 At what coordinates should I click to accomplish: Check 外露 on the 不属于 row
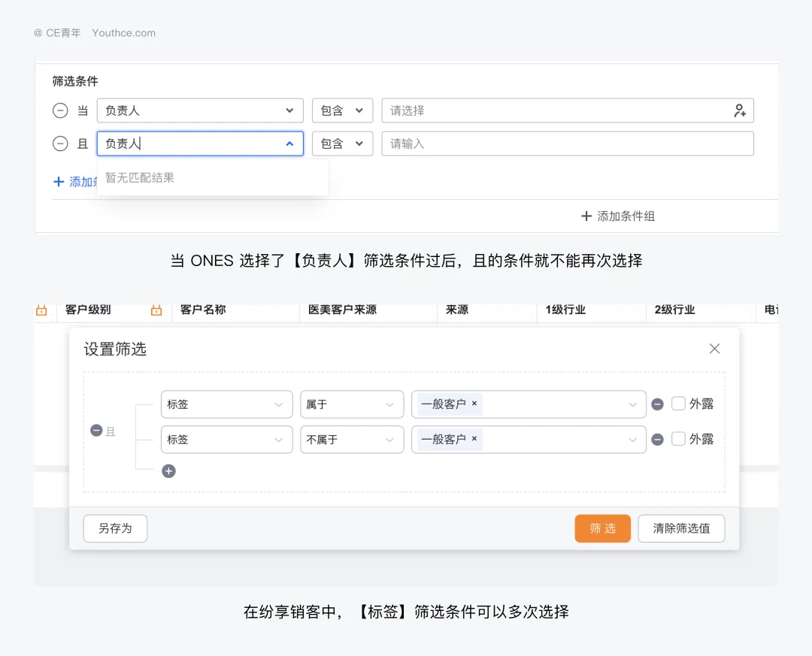coord(677,439)
